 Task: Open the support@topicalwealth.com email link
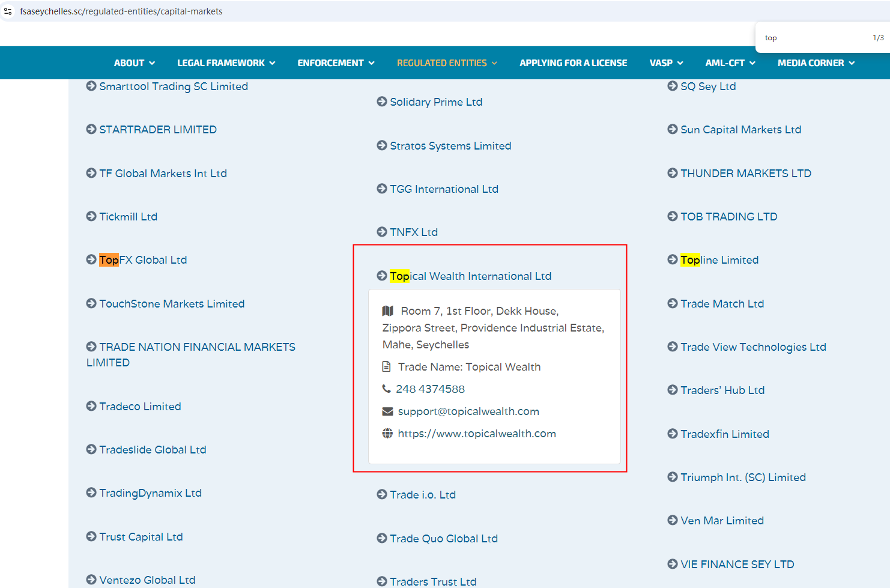(x=468, y=411)
